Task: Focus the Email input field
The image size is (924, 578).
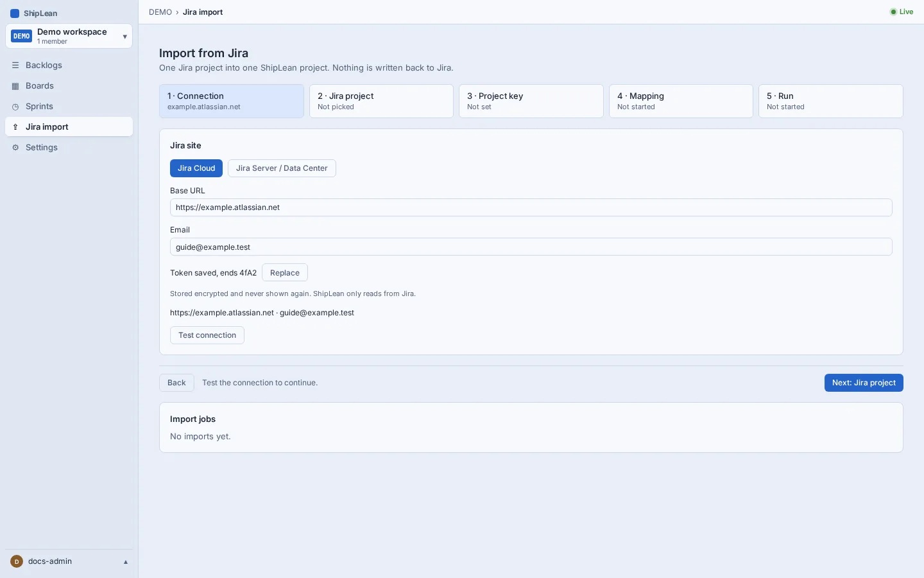Action: [531, 247]
